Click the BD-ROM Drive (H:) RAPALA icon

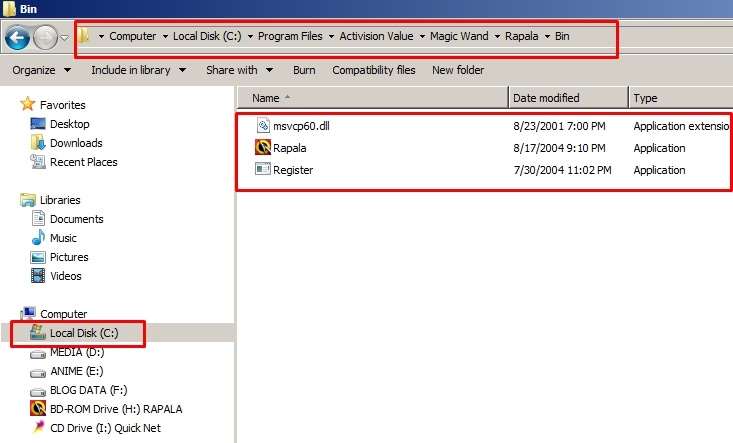point(37,408)
